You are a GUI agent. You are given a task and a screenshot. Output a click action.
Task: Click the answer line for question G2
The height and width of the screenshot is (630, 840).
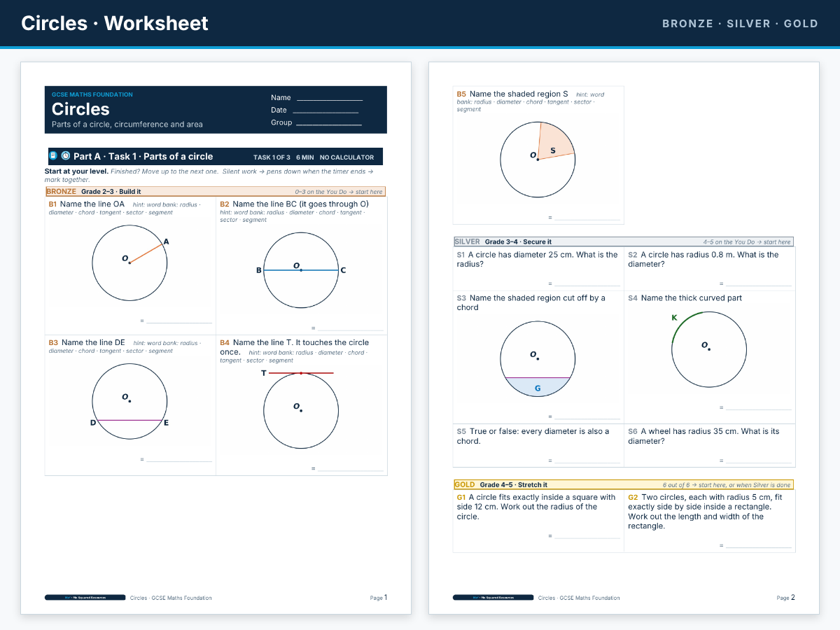[x=758, y=547]
